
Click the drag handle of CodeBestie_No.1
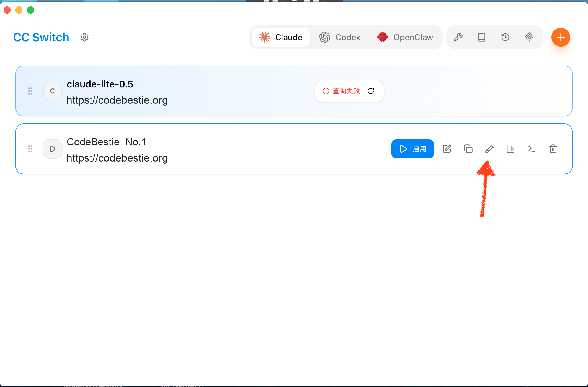[x=30, y=149]
